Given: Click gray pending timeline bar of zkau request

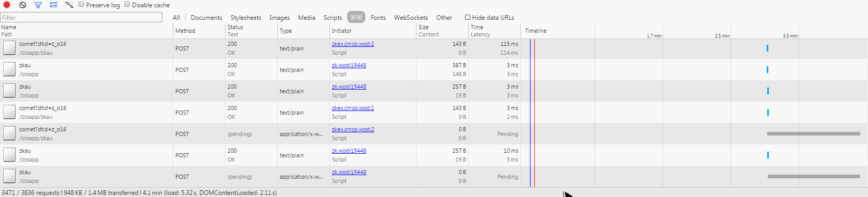Looking at the screenshot, I should (x=814, y=176).
